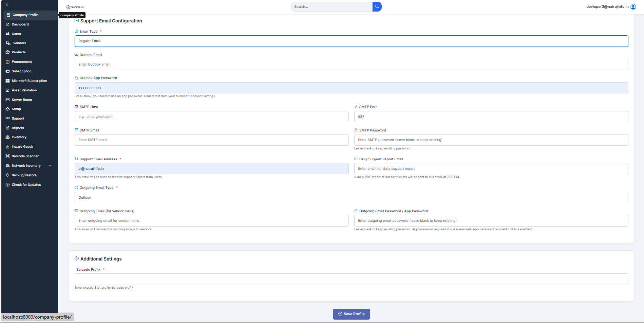Screen dimensions: 644x323
Task: Click the Backup/Restore icon in sidebar
Action: click(7, 175)
